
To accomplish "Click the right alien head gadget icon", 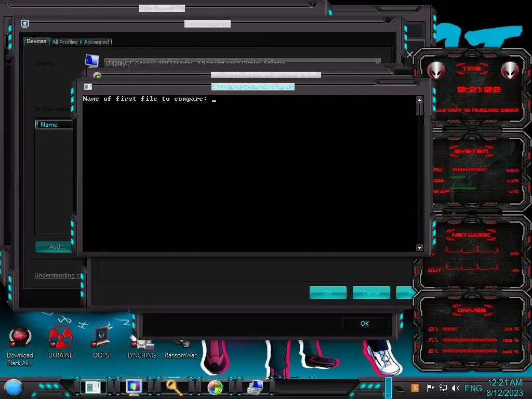I will pos(510,71).
